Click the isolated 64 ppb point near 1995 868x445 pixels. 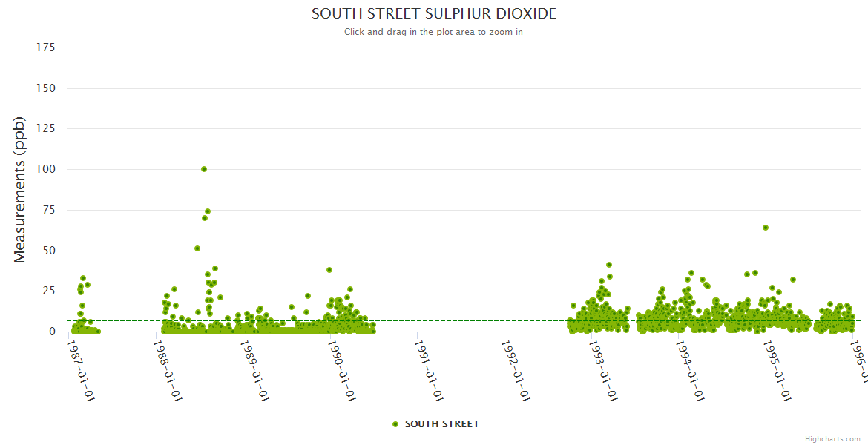[x=766, y=228]
